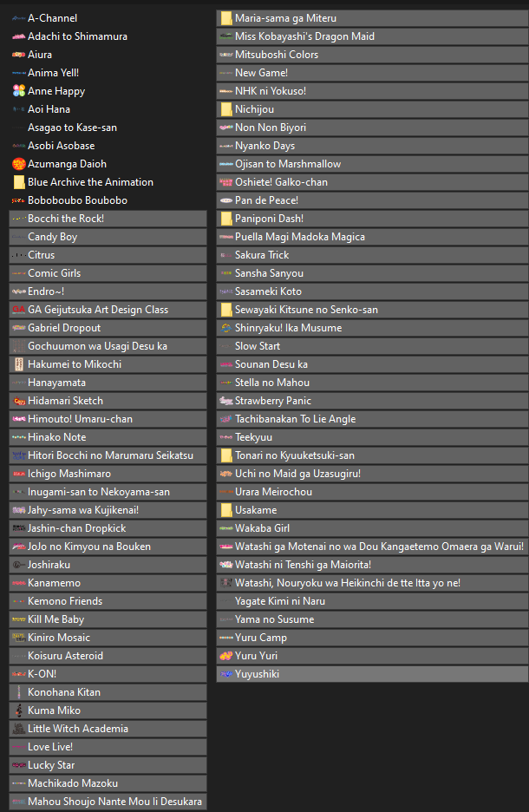Click the Hidamari Sketch icon
The height and width of the screenshot is (812, 529).
click(18, 401)
